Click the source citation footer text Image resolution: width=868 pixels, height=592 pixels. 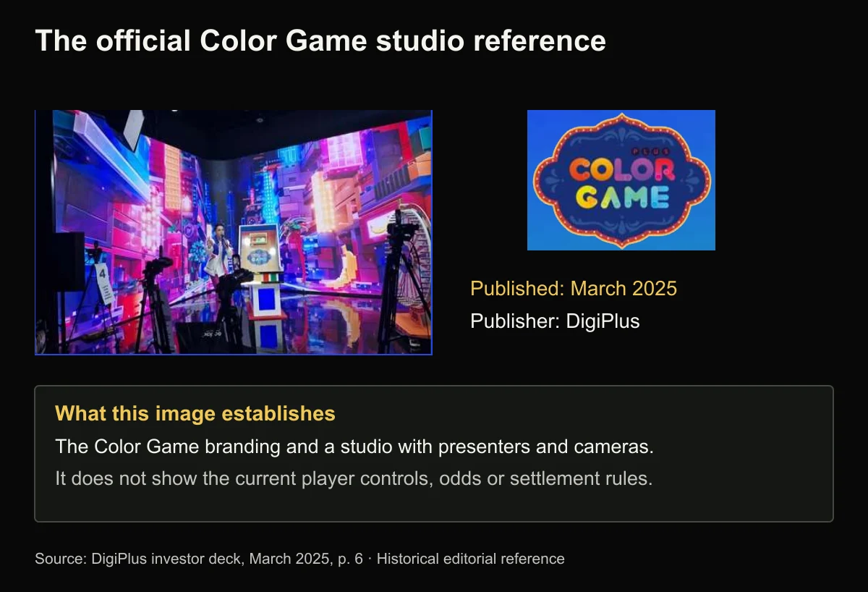[299, 559]
